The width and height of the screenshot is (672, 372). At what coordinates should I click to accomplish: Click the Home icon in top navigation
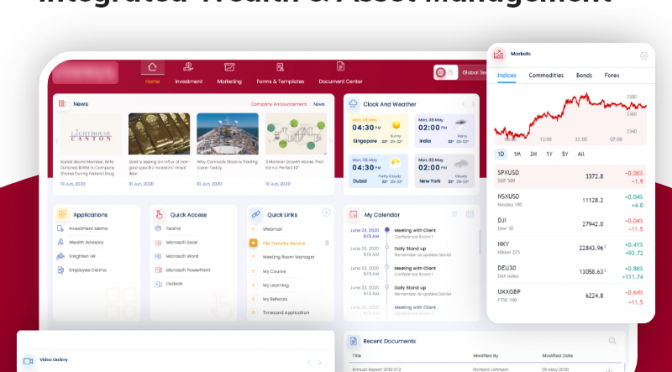tap(152, 67)
